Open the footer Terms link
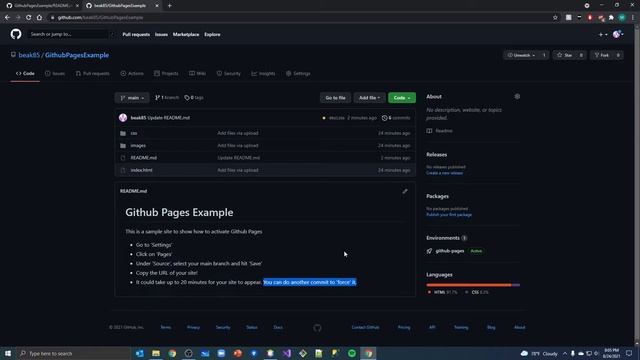 (166, 327)
